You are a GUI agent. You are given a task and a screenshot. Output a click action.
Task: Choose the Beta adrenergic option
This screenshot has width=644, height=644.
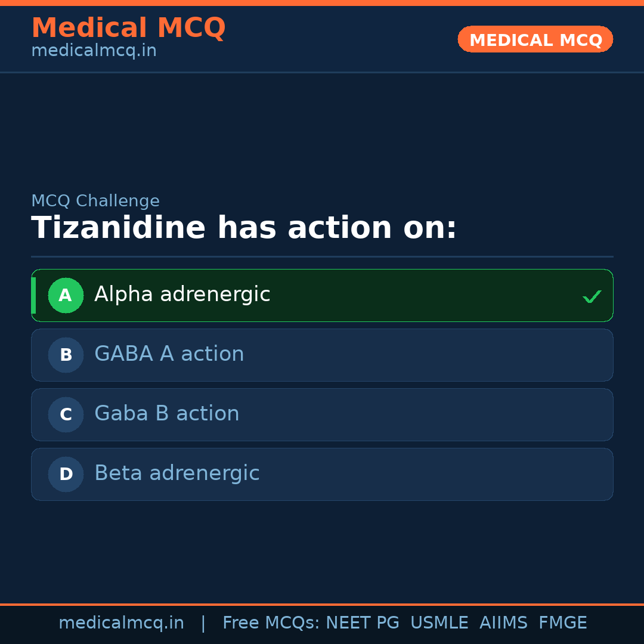(x=177, y=473)
